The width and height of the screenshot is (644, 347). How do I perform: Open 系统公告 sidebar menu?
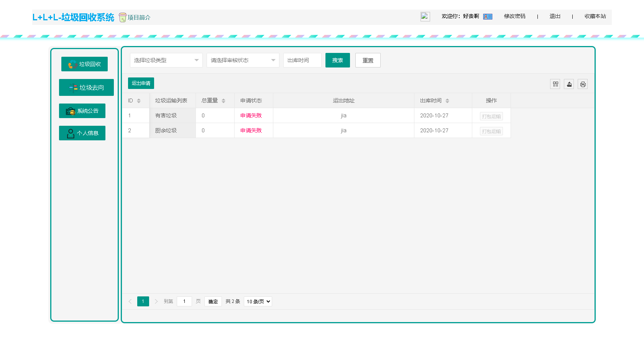[x=82, y=111]
